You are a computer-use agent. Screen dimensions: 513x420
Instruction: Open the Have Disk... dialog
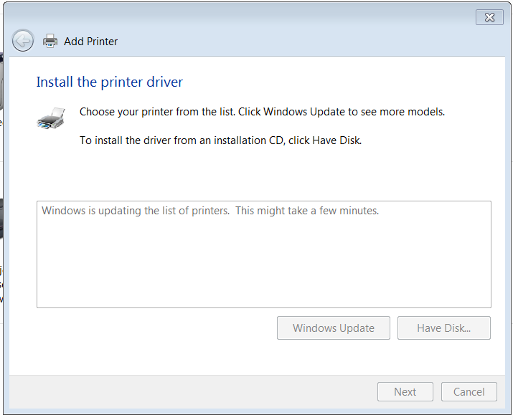click(x=443, y=328)
